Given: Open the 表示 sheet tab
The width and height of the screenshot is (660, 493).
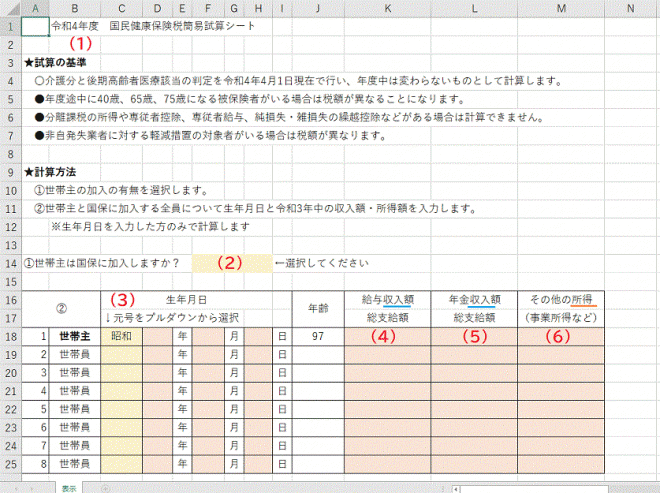Looking at the screenshot, I should (69, 488).
